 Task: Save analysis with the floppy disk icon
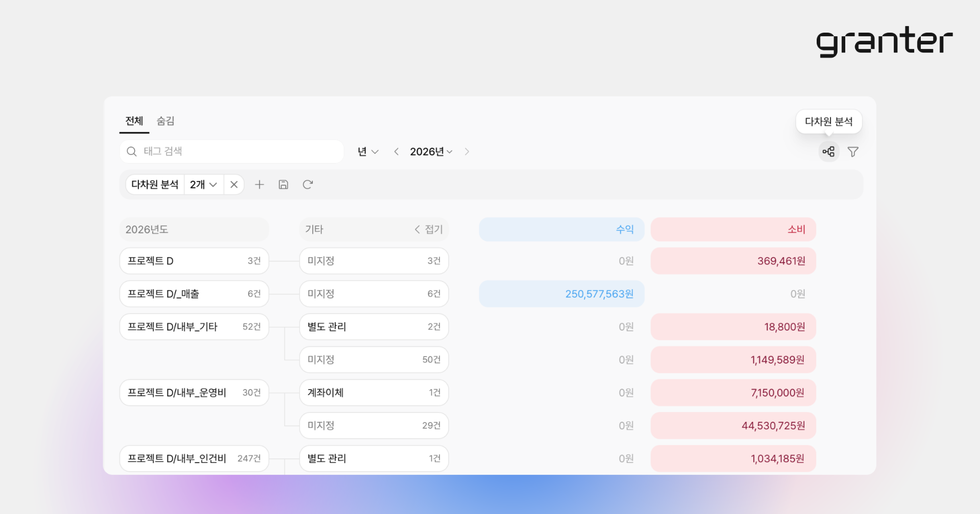click(x=283, y=185)
